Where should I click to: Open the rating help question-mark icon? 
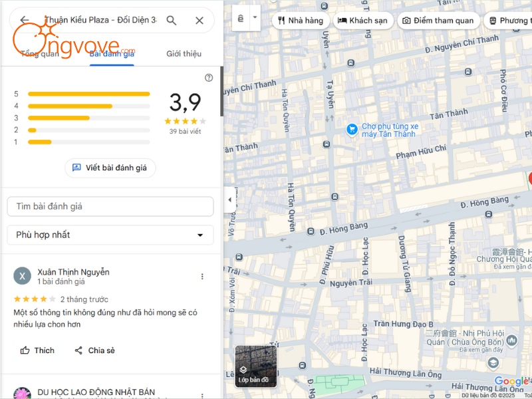click(x=209, y=78)
